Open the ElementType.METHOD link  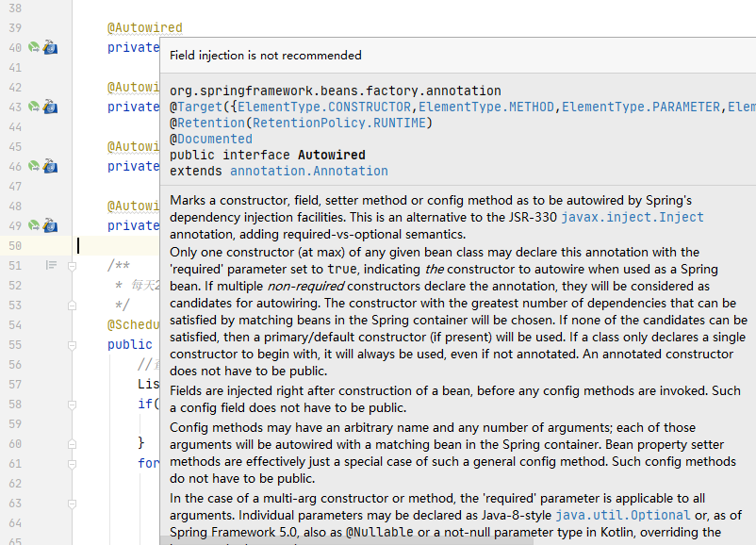[486, 107]
